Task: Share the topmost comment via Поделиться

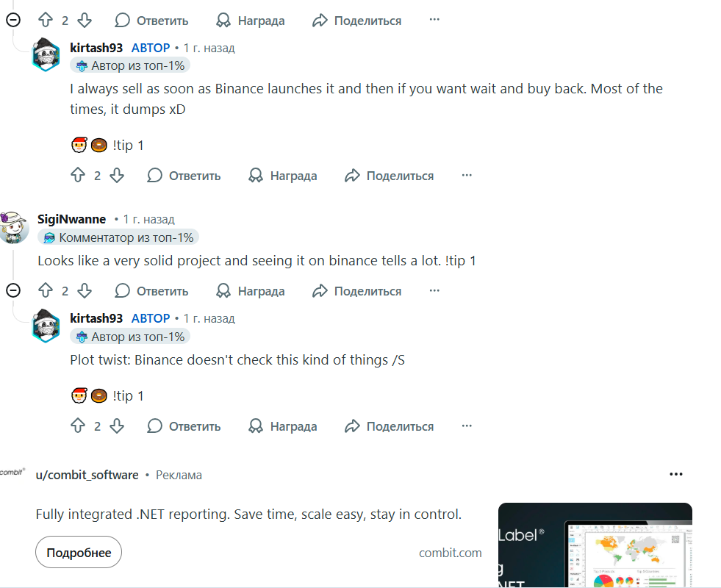Action: click(356, 20)
